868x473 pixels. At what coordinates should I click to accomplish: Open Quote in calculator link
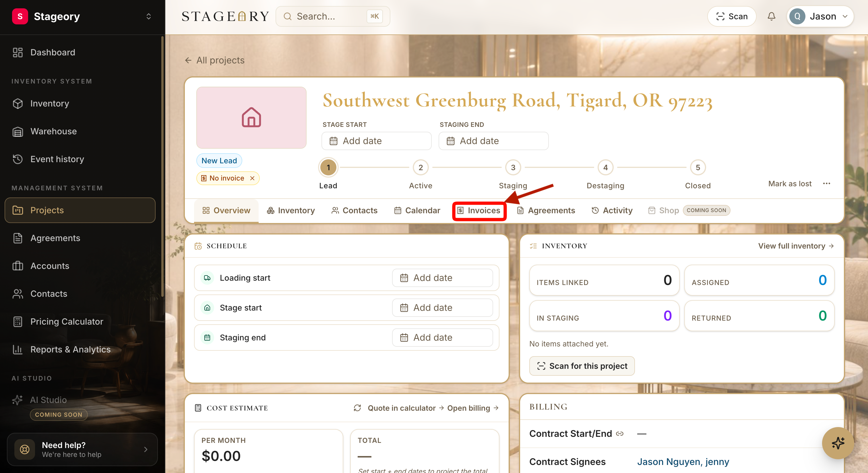point(406,408)
